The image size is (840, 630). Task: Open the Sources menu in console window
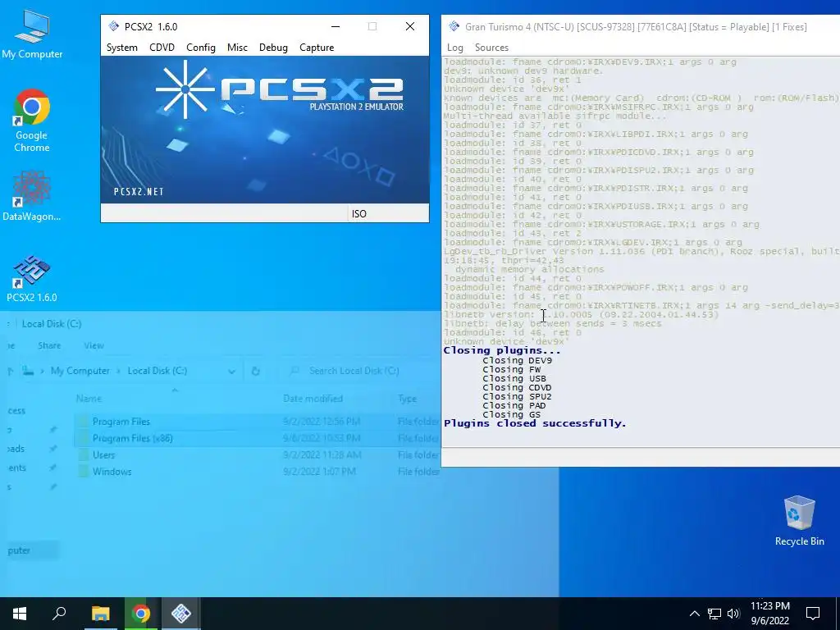click(x=491, y=47)
